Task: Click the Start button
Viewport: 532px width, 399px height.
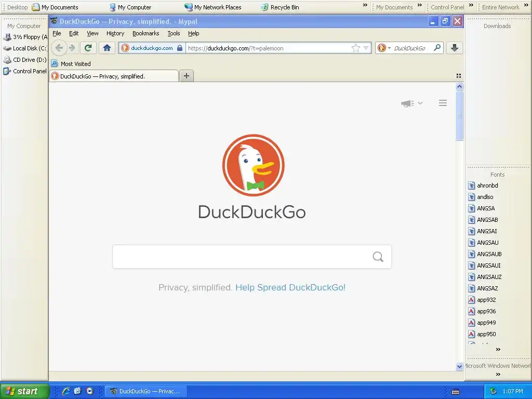Action: pyautogui.click(x=25, y=391)
